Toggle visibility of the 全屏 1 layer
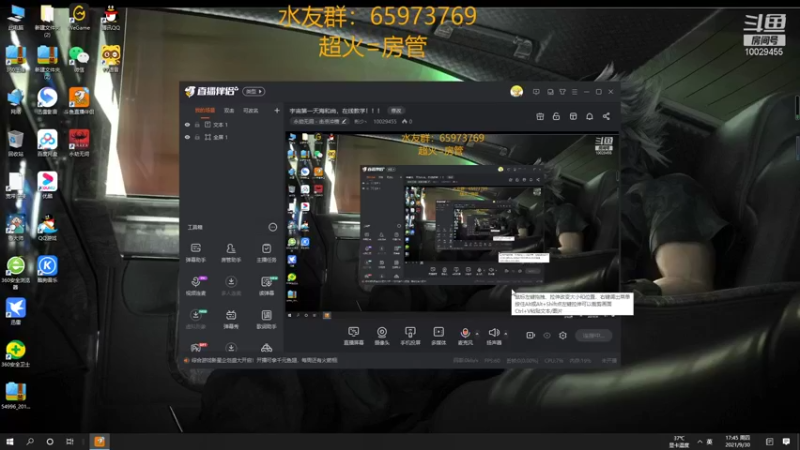The height and width of the screenshot is (450, 800). [187, 137]
